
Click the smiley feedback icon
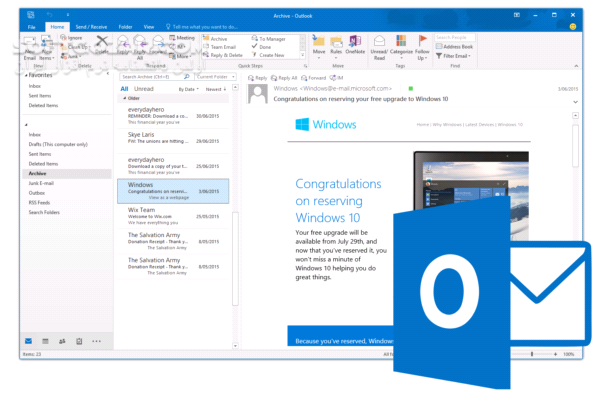point(572,26)
